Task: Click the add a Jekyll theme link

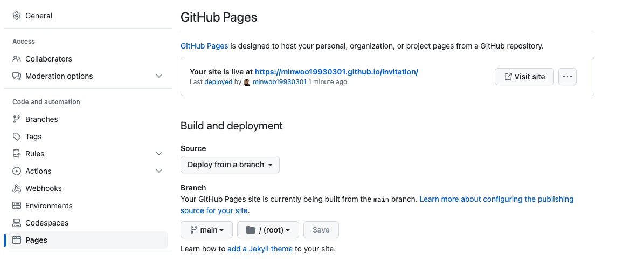Action: [x=260, y=249]
